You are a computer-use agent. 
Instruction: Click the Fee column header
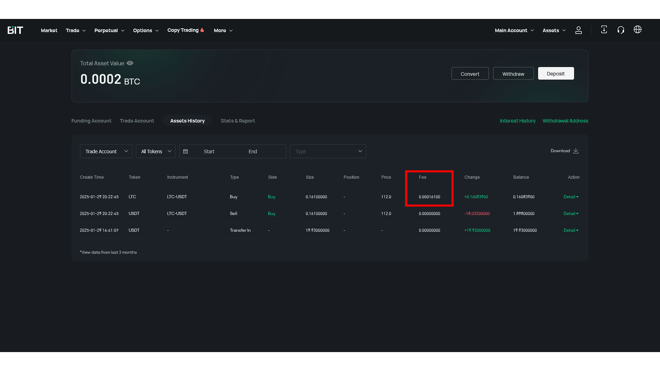(x=423, y=177)
